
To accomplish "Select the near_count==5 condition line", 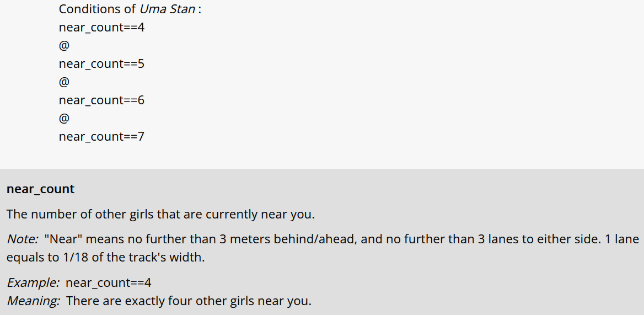I will pos(101,64).
